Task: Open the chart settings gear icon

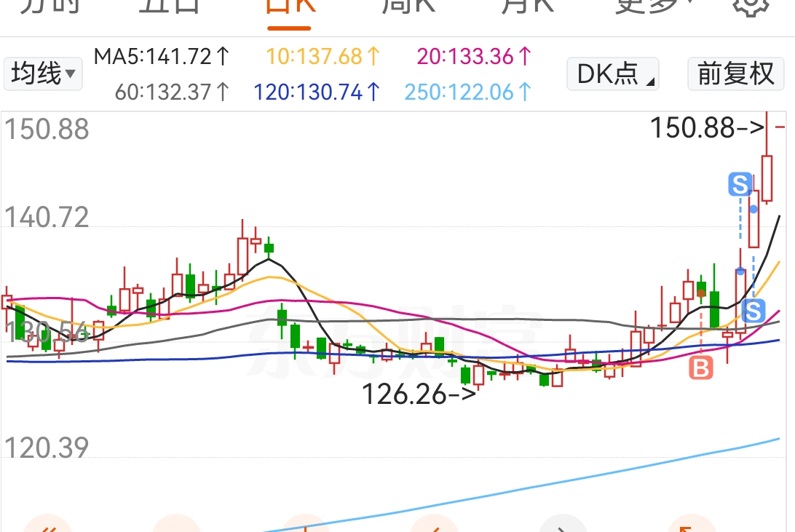Action: coord(751,7)
